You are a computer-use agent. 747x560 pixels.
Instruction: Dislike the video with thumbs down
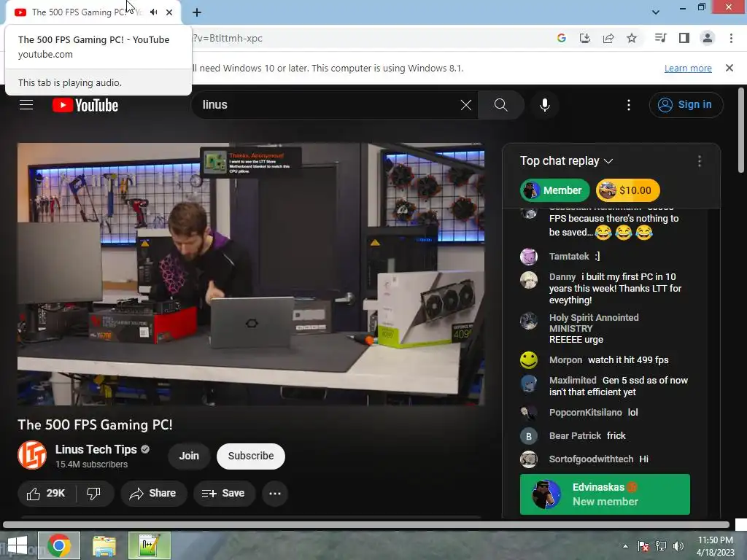(x=94, y=494)
